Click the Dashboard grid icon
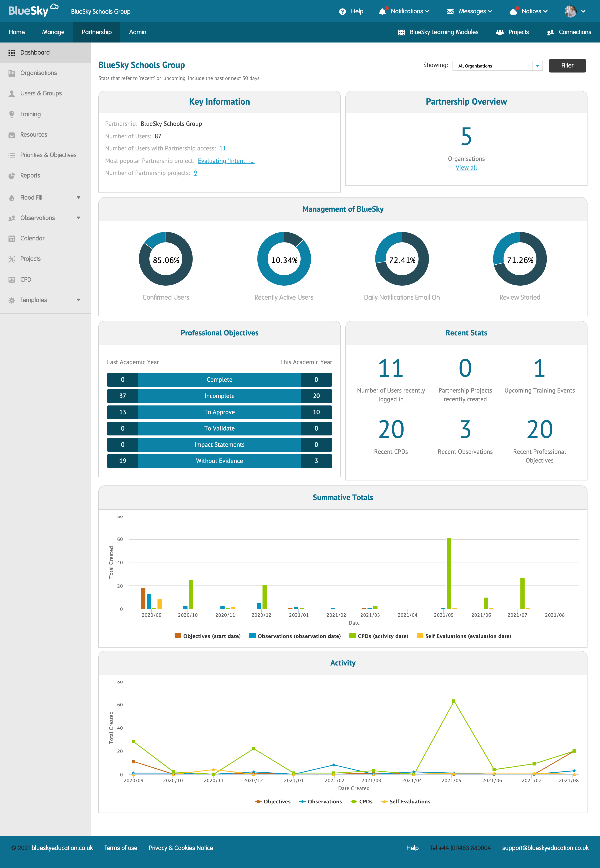 click(12, 53)
